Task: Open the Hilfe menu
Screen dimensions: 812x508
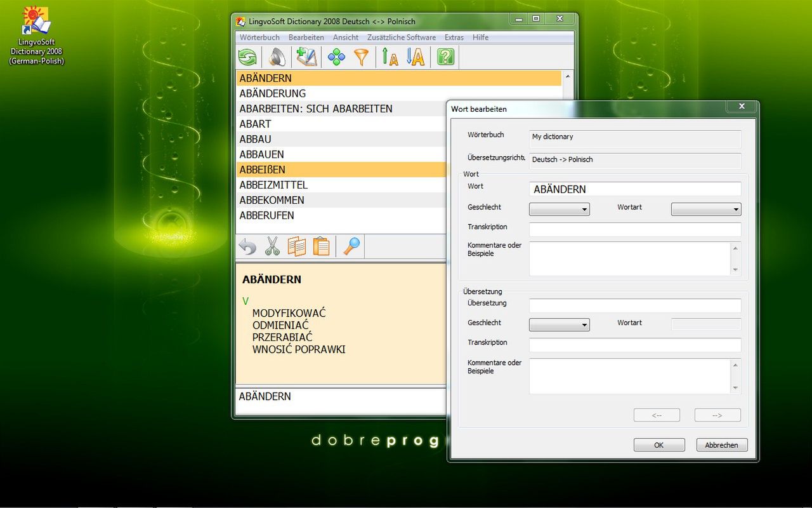Action: (481, 37)
